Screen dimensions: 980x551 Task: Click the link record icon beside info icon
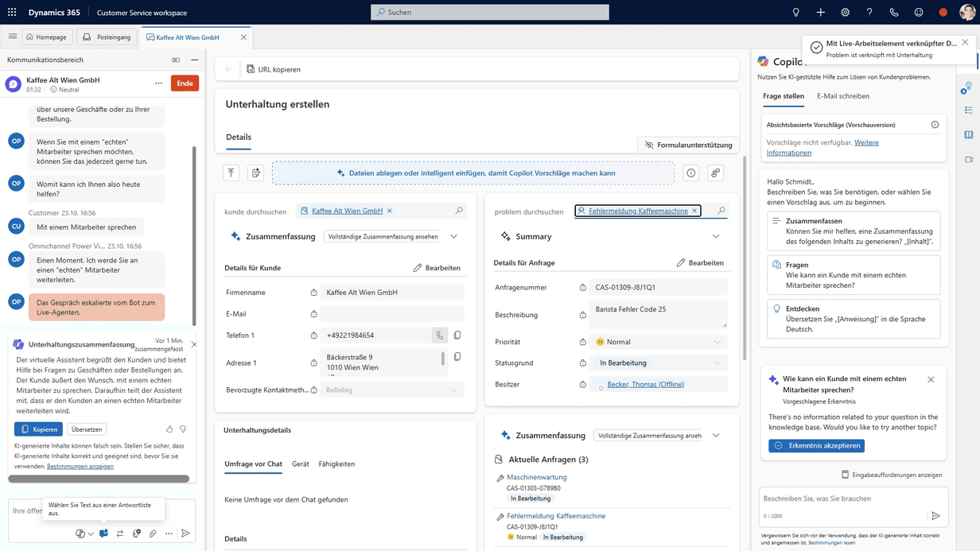pyautogui.click(x=715, y=173)
